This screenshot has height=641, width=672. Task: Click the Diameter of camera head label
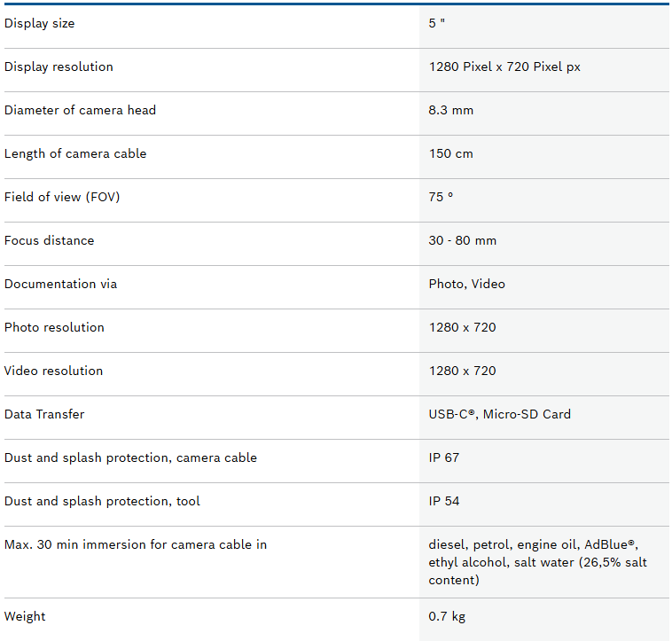80,111
